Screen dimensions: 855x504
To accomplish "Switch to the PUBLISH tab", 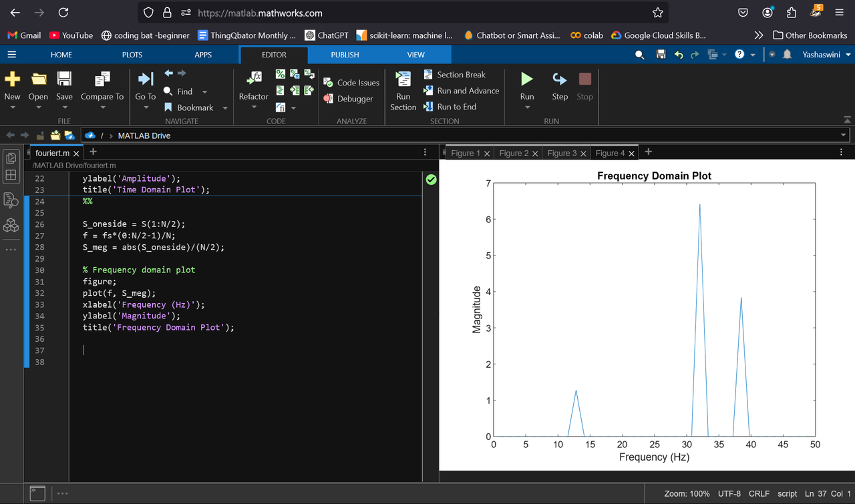I will pos(345,55).
